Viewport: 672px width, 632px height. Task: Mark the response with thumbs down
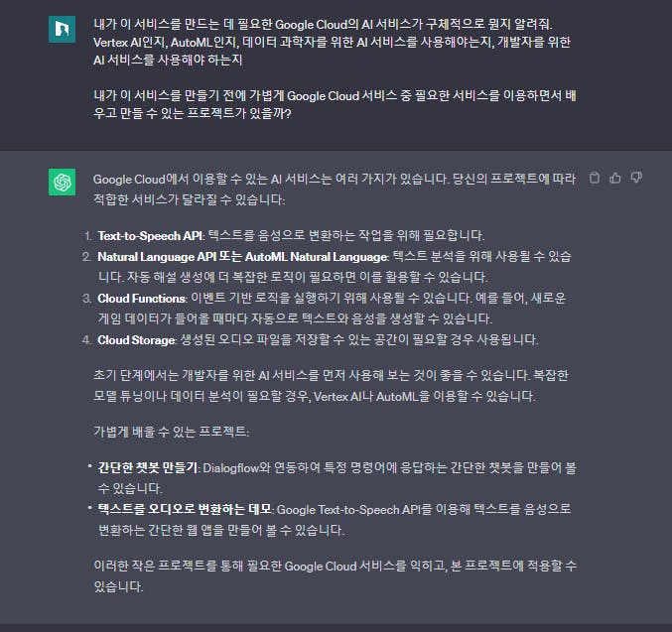(x=636, y=178)
